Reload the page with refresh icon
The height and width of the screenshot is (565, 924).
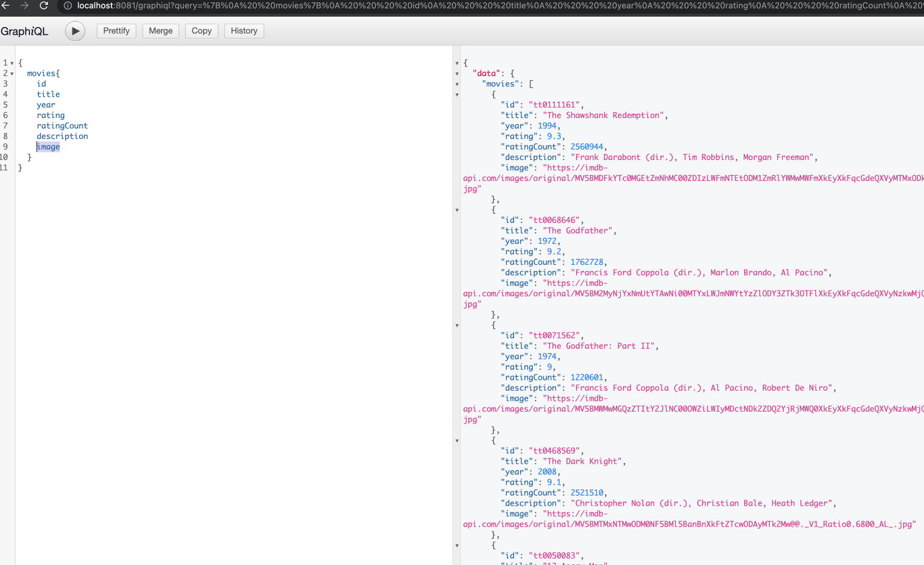pos(44,5)
